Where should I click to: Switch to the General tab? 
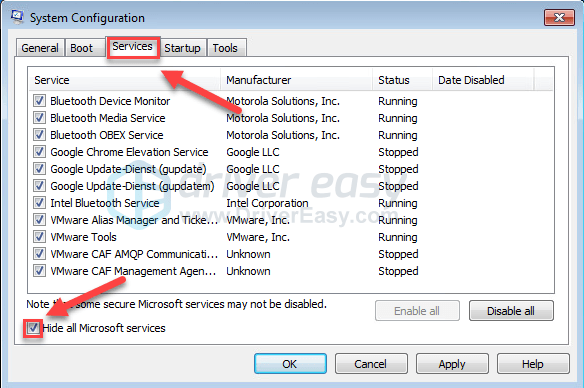click(x=40, y=48)
